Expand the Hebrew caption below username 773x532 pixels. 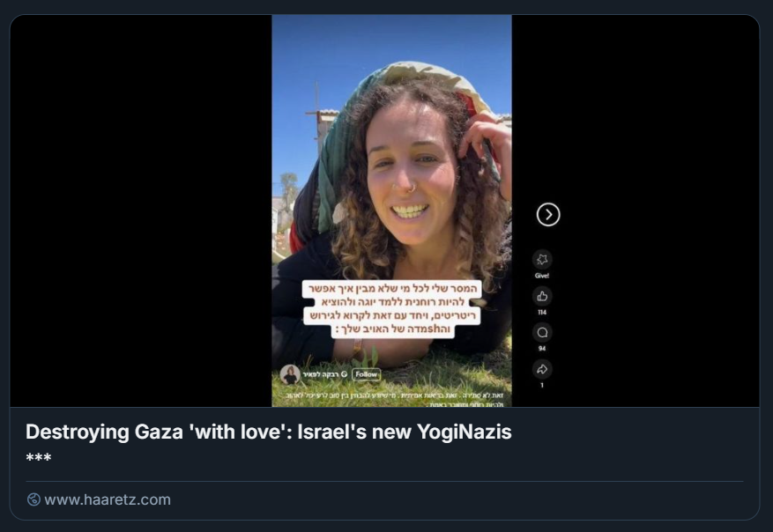coord(394,400)
